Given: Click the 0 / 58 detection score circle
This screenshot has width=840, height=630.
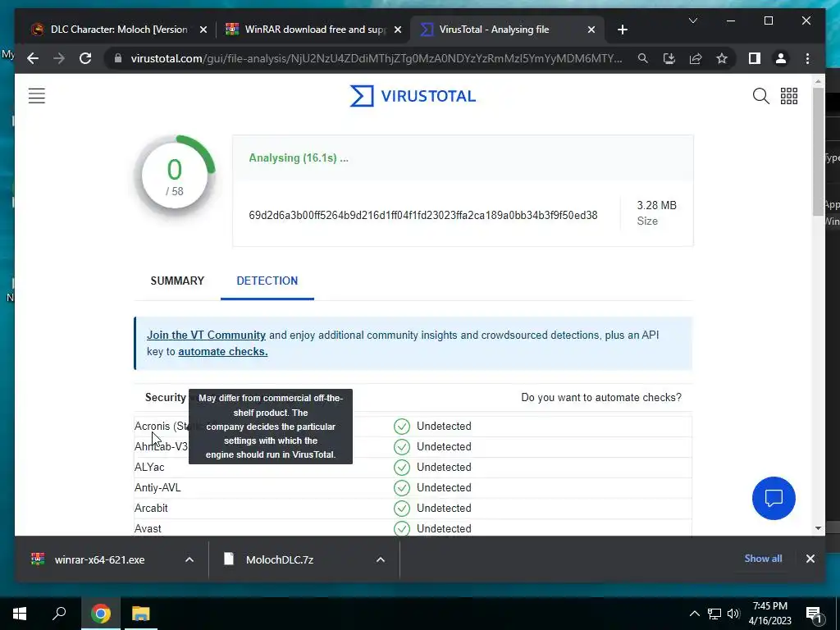Looking at the screenshot, I should coord(175,176).
